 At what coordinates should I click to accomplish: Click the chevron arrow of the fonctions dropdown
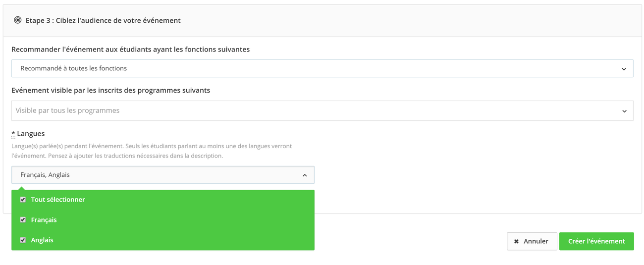(624, 69)
